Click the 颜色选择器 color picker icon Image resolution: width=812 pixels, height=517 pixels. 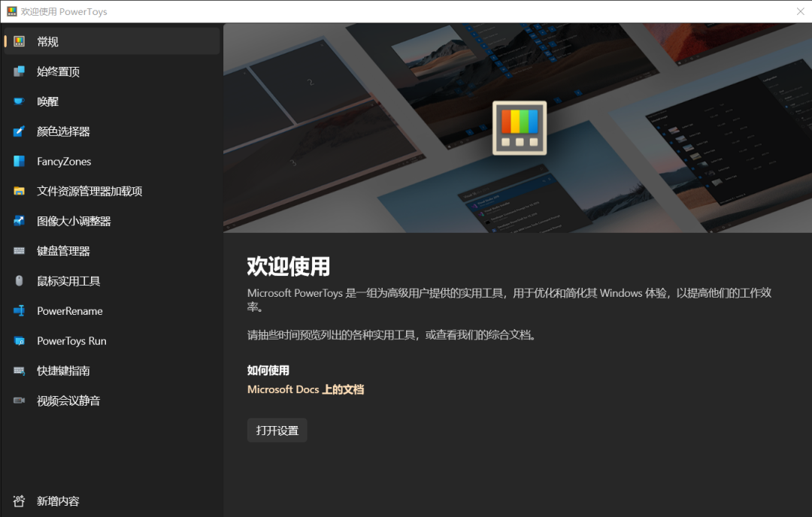pyautogui.click(x=19, y=132)
